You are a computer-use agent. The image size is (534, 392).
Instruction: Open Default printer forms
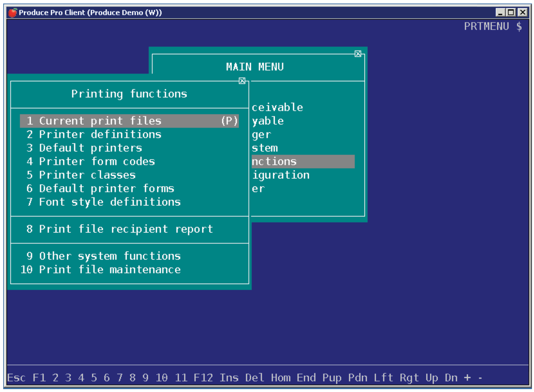(100, 188)
